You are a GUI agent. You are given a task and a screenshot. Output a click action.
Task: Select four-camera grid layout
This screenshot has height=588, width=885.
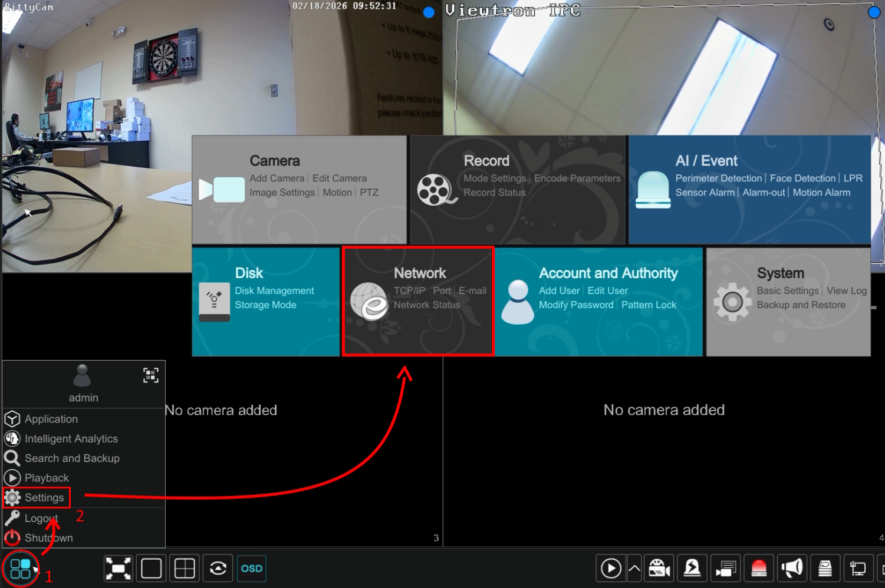pos(185,569)
